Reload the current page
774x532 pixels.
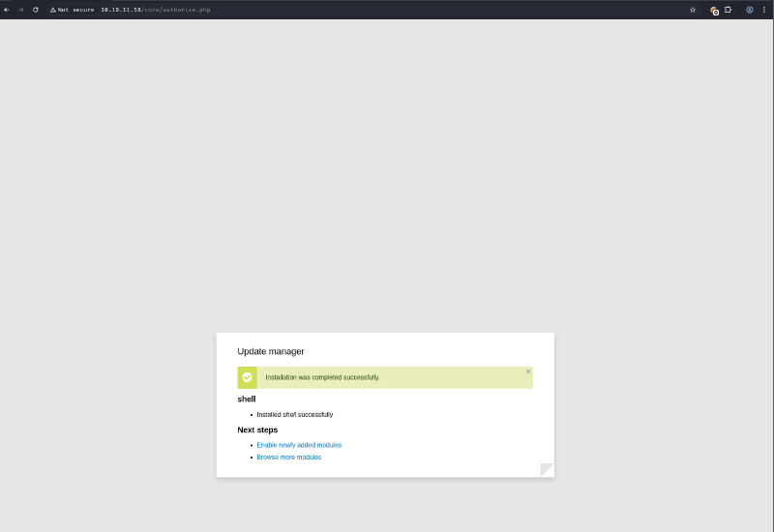[36, 10]
